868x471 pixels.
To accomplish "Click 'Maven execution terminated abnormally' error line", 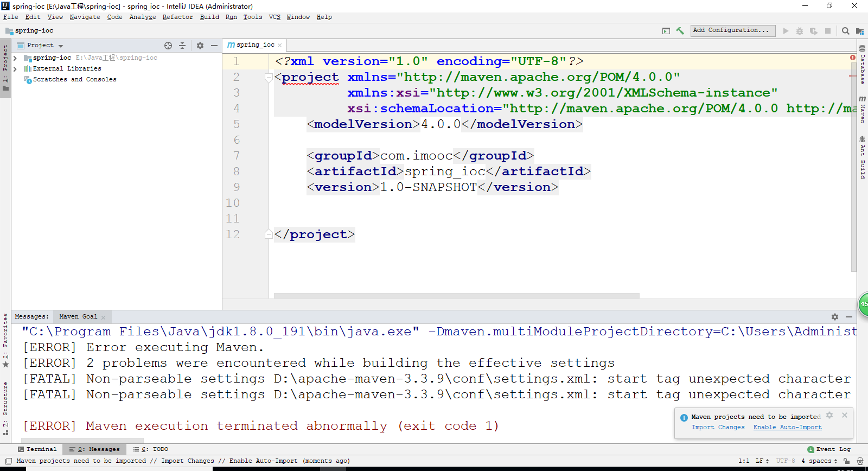I will coord(260,426).
